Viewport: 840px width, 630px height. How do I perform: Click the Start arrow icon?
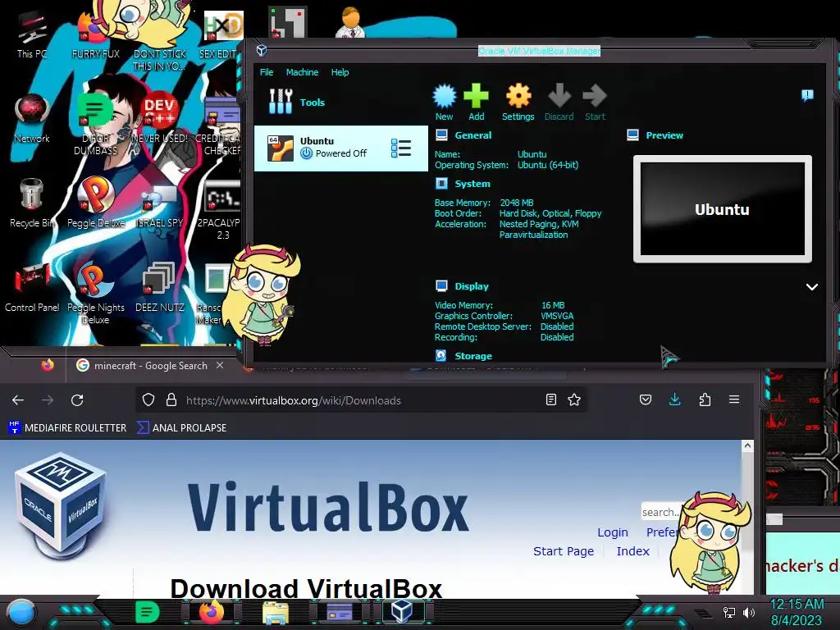[595, 103]
